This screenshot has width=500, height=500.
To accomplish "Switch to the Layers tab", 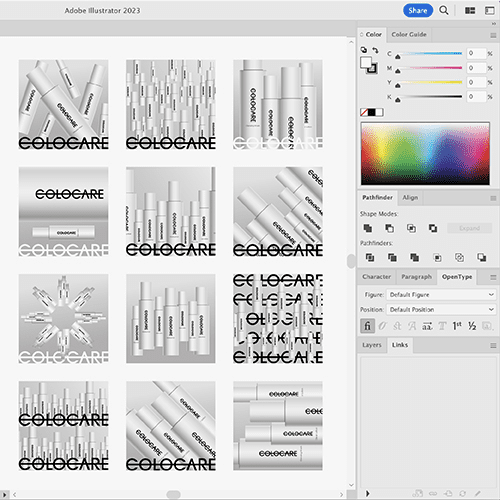I will coord(372,345).
